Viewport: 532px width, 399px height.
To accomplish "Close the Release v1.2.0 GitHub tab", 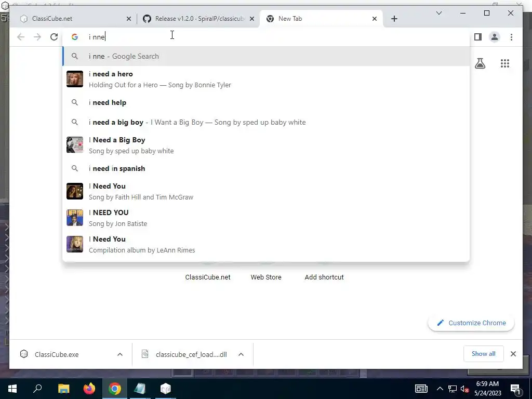I will click(x=252, y=19).
